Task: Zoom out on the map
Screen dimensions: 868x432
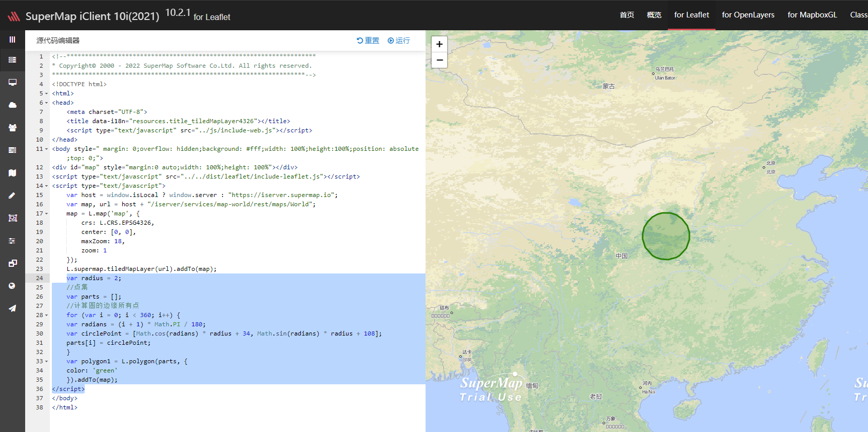Action: [439, 60]
